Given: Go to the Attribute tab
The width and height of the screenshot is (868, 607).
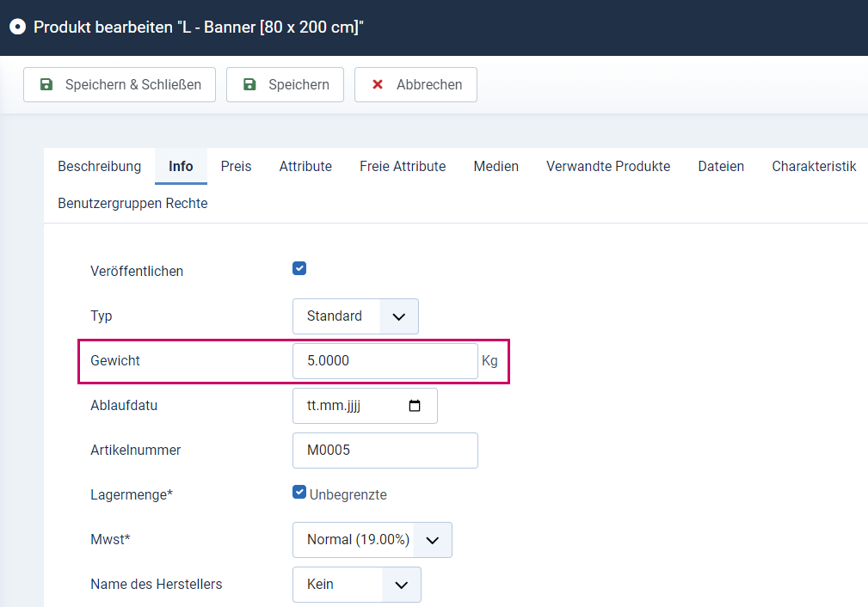Looking at the screenshot, I should 305,166.
